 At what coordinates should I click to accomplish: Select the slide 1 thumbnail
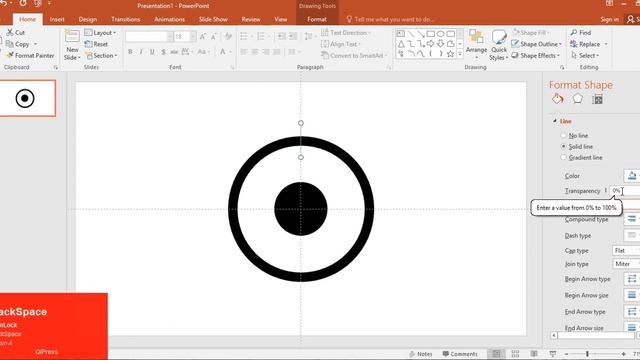tap(27, 98)
